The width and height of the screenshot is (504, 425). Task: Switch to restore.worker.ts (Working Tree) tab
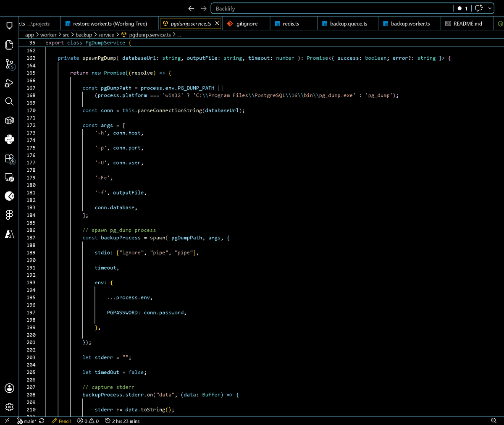click(x=110, y=24)
